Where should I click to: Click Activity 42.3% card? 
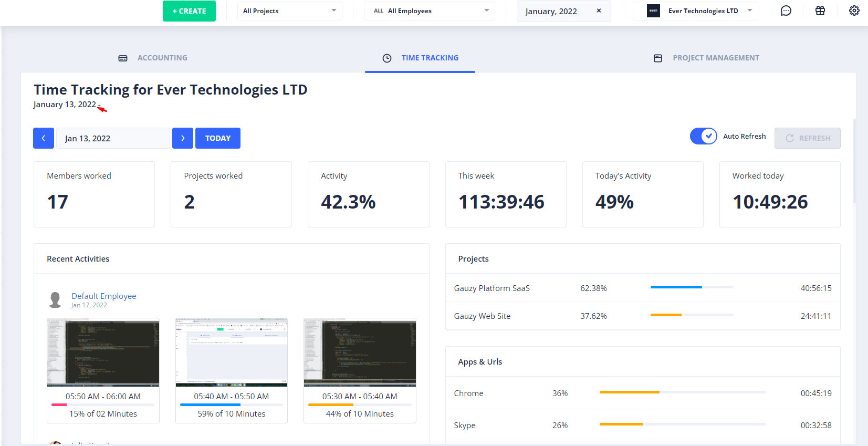click(369, 194)
